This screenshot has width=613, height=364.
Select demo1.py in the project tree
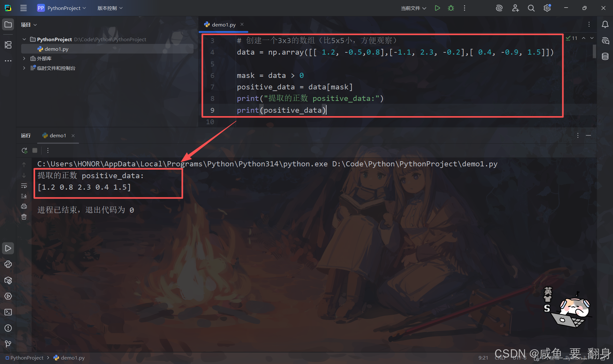point(57,49)
